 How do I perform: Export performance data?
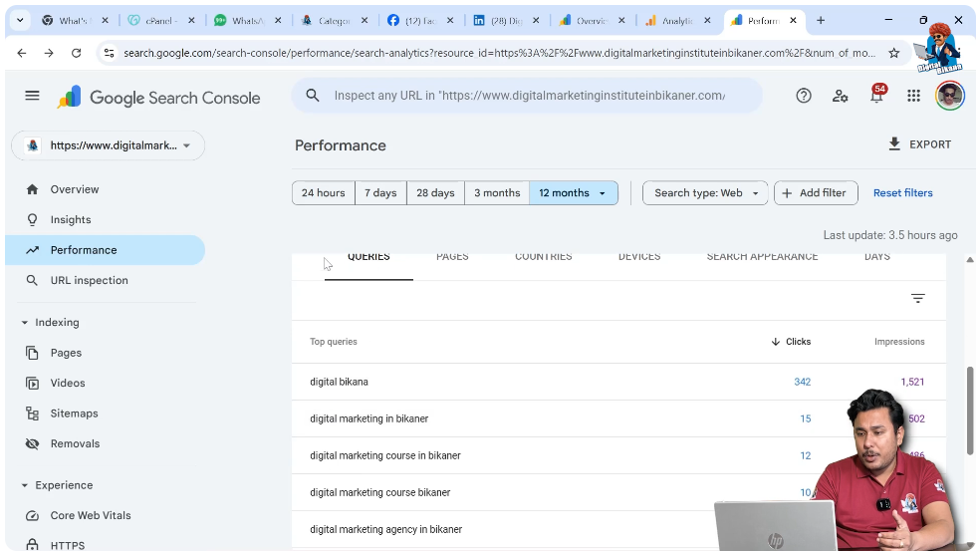920,144
